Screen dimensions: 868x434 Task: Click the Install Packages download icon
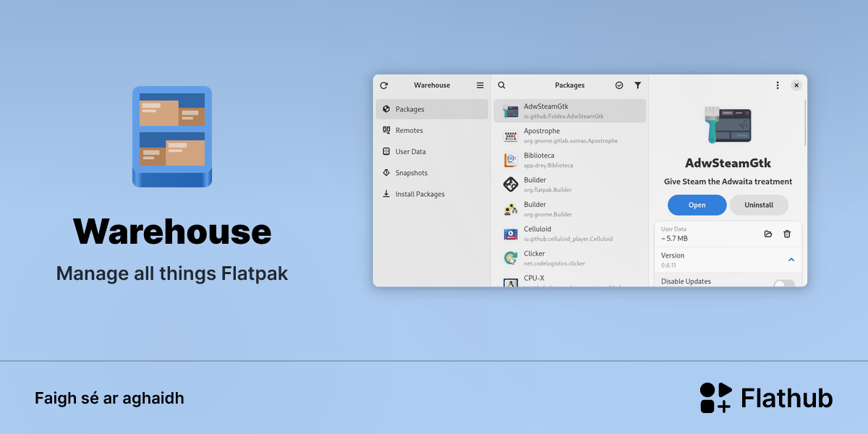pyautogui.click(x=387, y=194)
